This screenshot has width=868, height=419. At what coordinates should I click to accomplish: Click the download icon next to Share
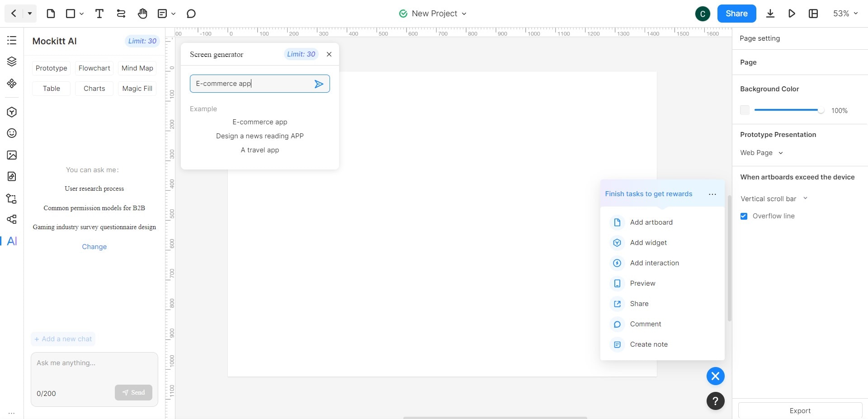(770, 14)
